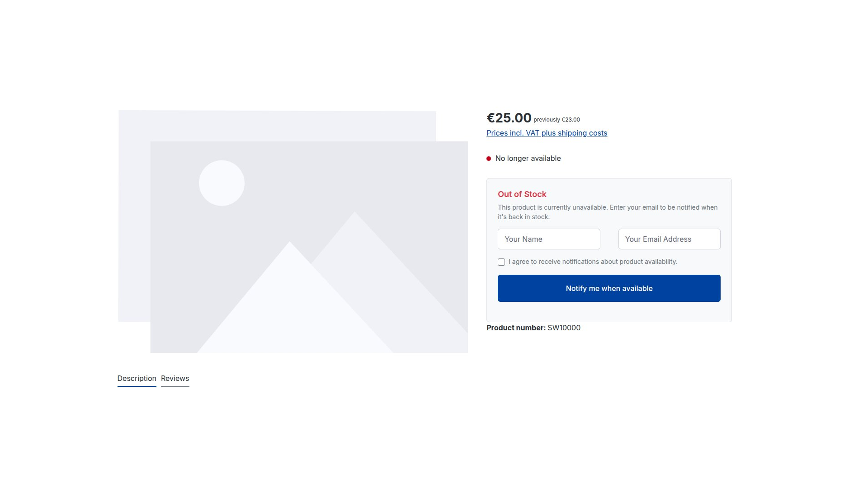Click the 'No longer available' status text
This screenshot has height=488, width=868.
528,159
